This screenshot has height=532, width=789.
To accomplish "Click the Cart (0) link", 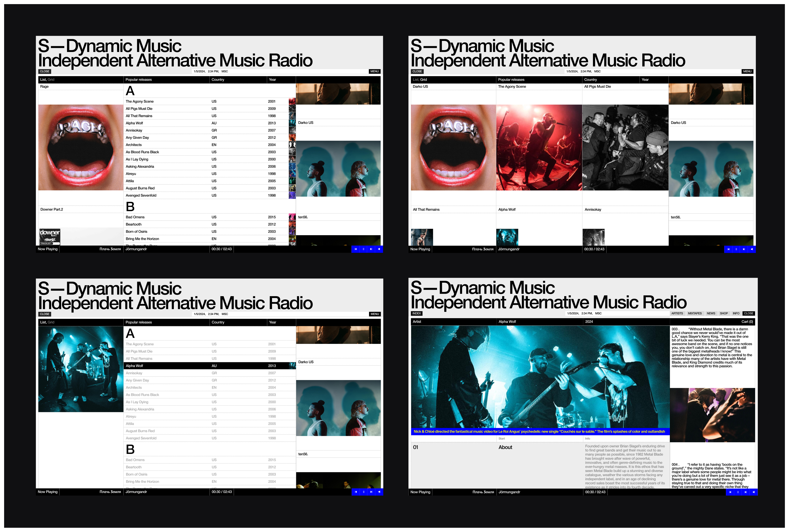I will (747, 322).
